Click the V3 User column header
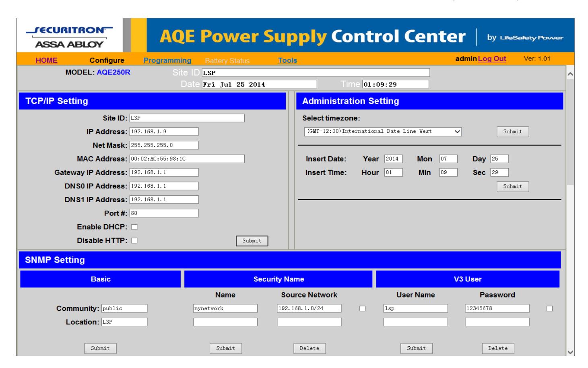 [x=468, y=279]
